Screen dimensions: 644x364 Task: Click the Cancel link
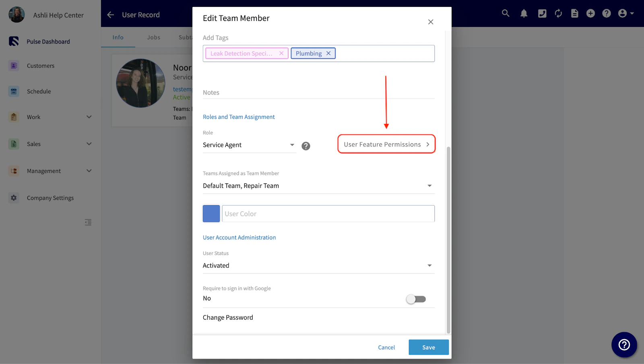[x=386, y=348]
